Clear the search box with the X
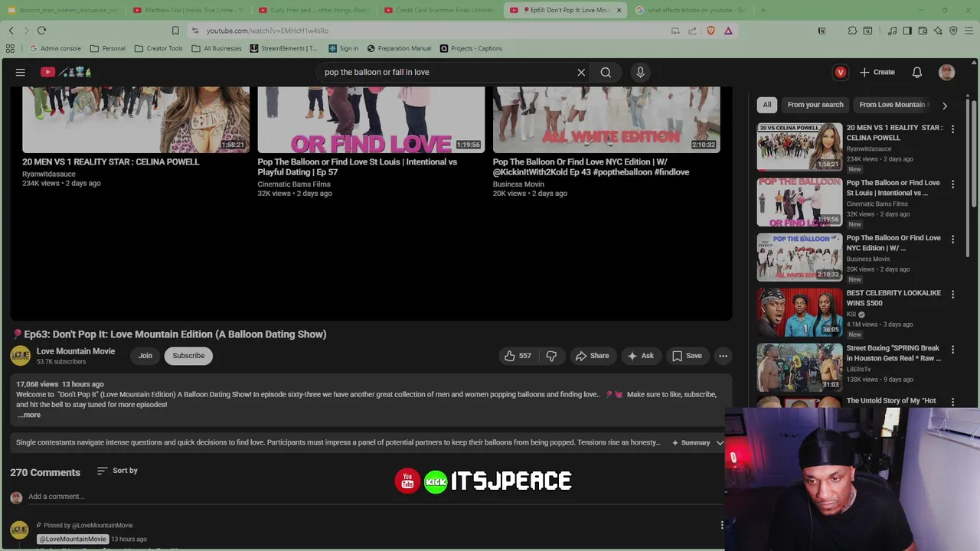The height and width of the screenshot is (551, 980). (x=581, y=72)
